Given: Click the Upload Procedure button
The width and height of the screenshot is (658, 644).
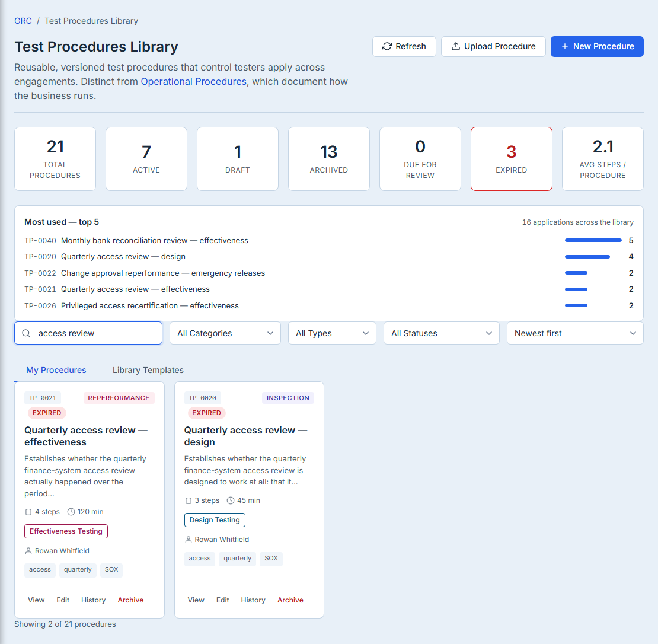Looking at the screenshot, I should point(493,47).
